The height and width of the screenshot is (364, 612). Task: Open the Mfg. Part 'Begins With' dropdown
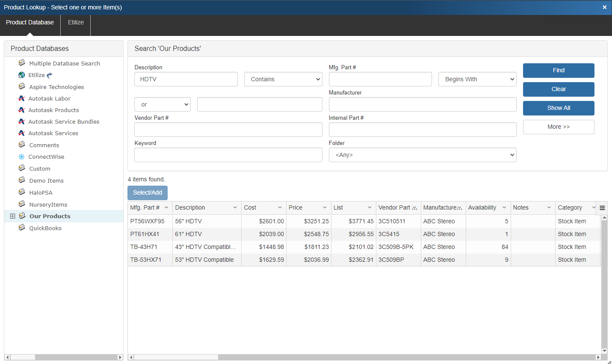[x=477, y=79]
